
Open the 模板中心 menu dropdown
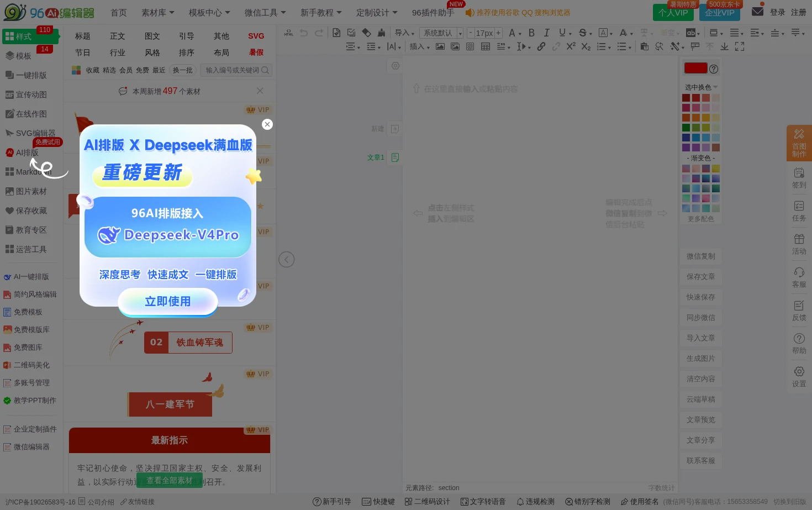tap(209, 12)
